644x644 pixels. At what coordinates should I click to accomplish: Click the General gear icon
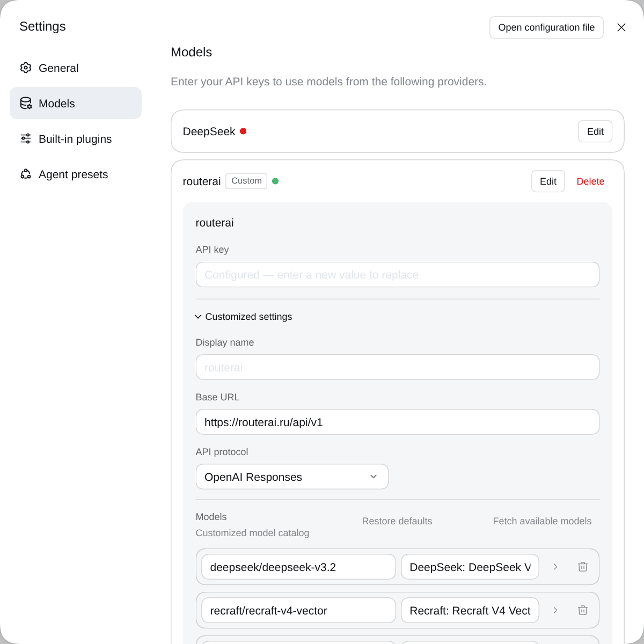[26, 68]
